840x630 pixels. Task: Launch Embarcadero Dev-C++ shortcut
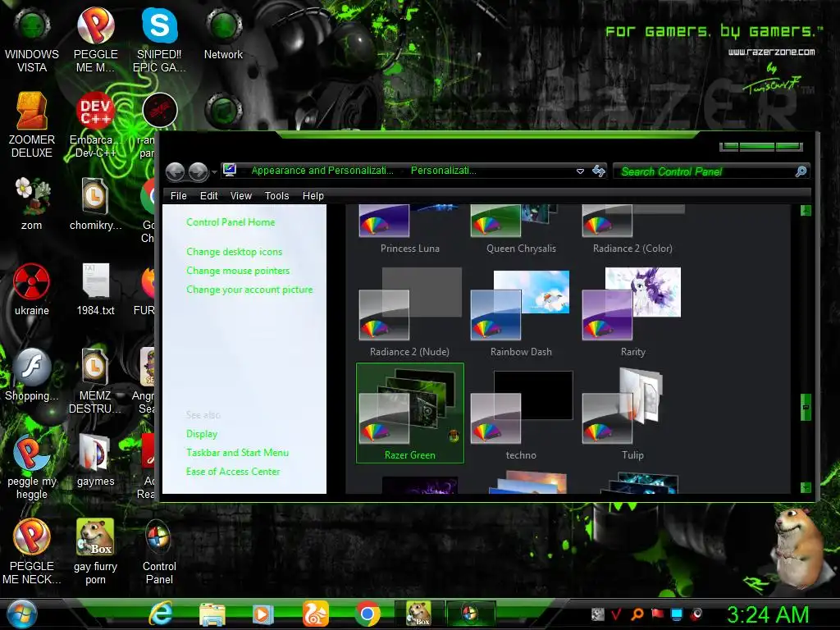95,126
